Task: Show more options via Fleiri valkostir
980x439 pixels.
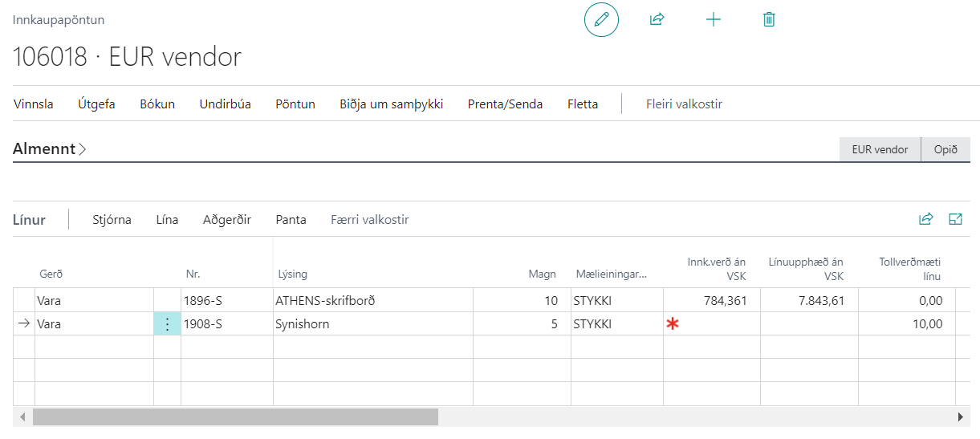Action: (684, 104)
